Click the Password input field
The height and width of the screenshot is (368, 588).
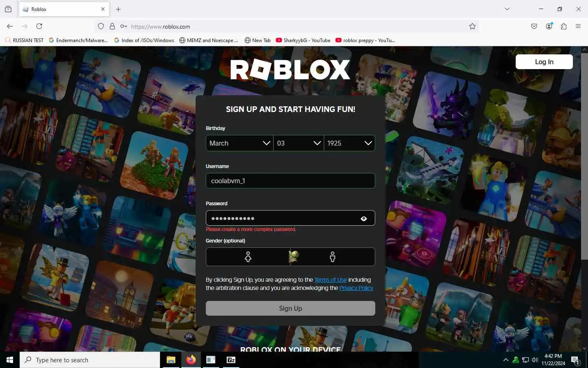(290, 218)
